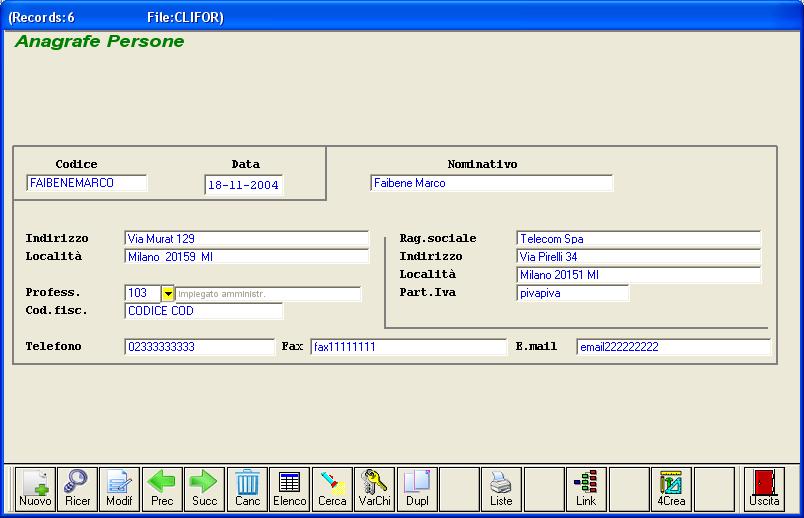
Task: Click the Link toolbar icon
Action: [x=586, y=487]
